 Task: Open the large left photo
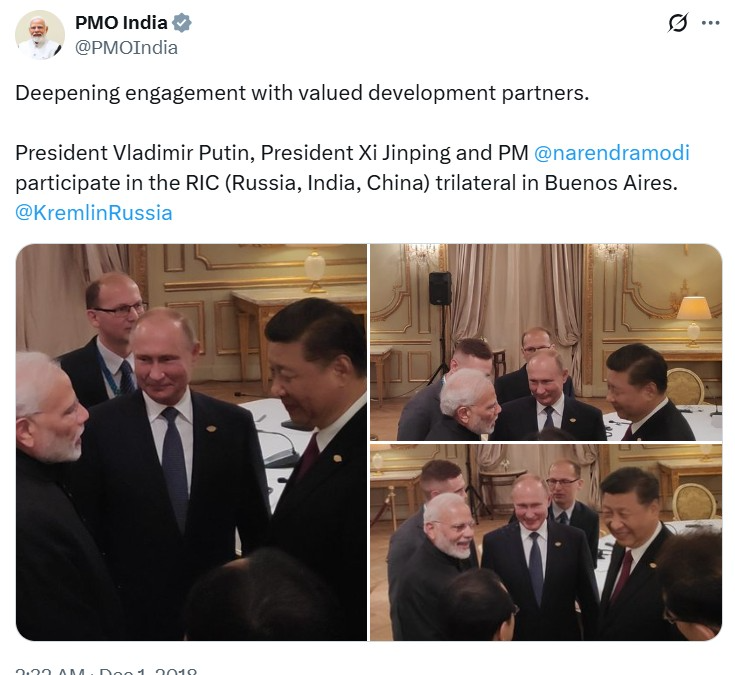pos(191,442)
